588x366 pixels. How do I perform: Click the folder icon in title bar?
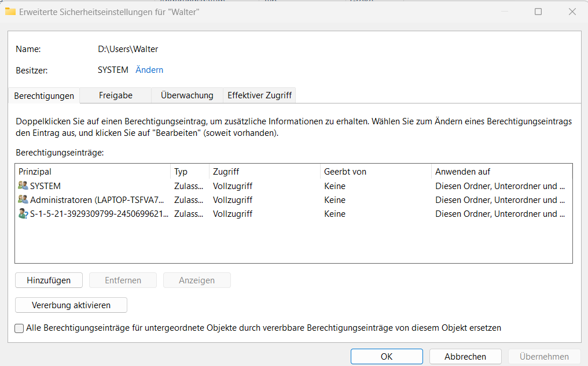[10, 12]
